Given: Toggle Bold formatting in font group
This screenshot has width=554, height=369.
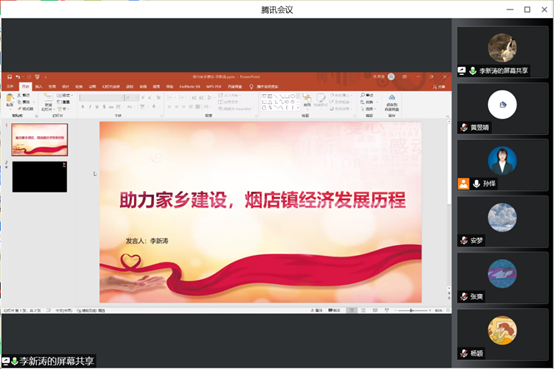Looking at the screenshot, I should click(x=83, y=106).
